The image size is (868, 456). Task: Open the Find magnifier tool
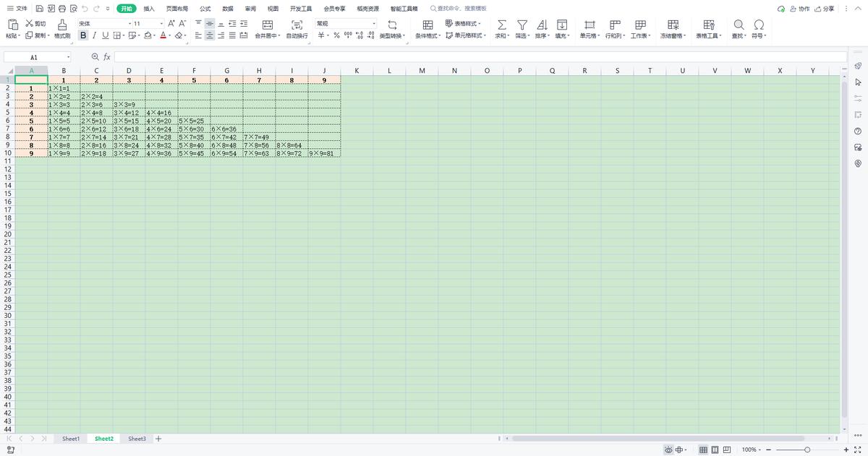(x=739, y=25)
